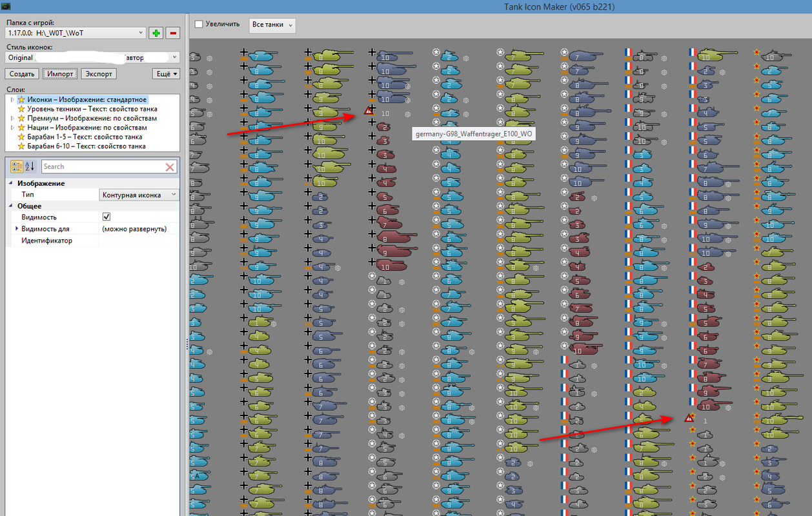Click into the property Search field
Screen dimensions: 812x516
coord(102,166)
